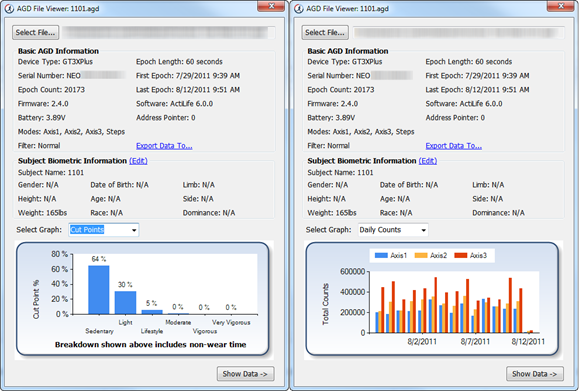Click 'Date of Birth: N/A' in left window
579x391 pixels.
[120, 185]
